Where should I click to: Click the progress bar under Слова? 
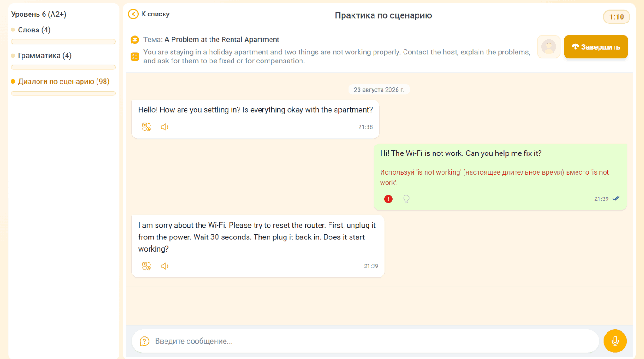[63, 42]
